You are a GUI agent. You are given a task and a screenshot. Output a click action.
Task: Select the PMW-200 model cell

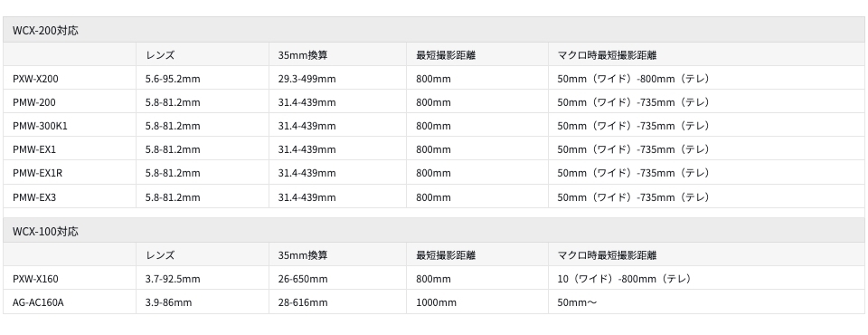70,101
